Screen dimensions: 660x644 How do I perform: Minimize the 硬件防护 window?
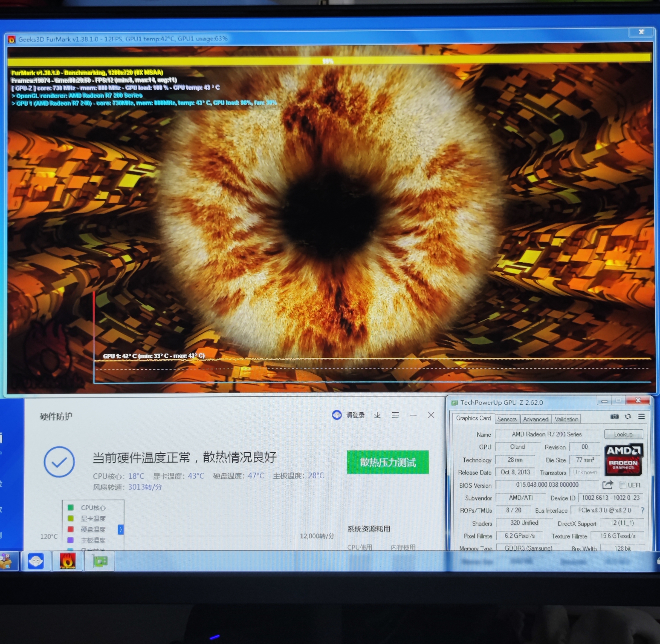point(413,415)
